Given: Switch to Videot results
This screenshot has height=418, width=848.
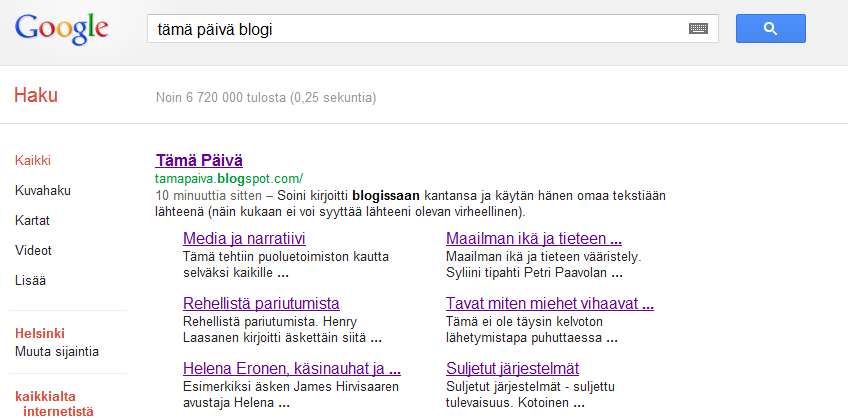Looking at the screenshot, I should click(x=34, y=251).
